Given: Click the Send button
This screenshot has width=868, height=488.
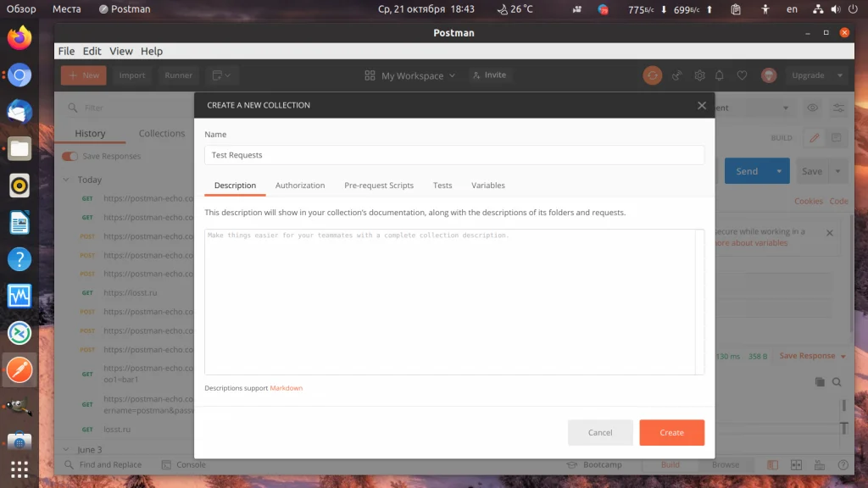Looking at the screenshot, I should (747, 171).
